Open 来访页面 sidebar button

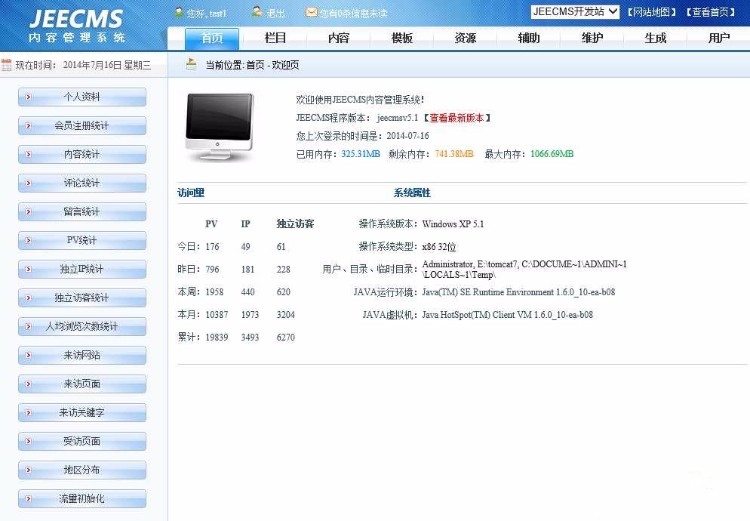click(82, 384)
